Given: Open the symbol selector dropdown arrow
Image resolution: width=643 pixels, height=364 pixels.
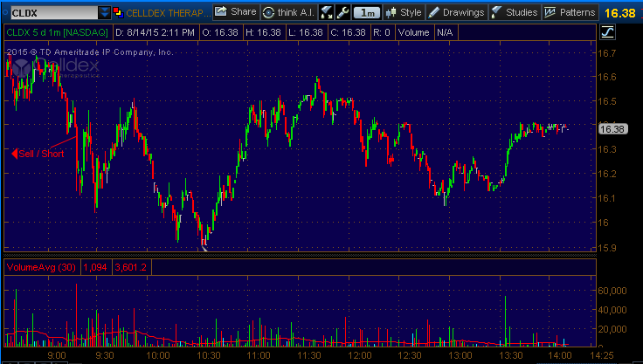Looking at the screenshot, I should coord(105,13).
